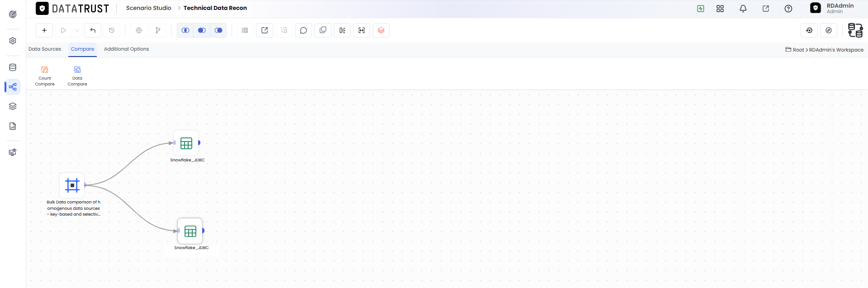Toggle the right-filled Venn join mode
Viewport: 868px width, 288px height.
pyautogui.click(x=218, y=30)
